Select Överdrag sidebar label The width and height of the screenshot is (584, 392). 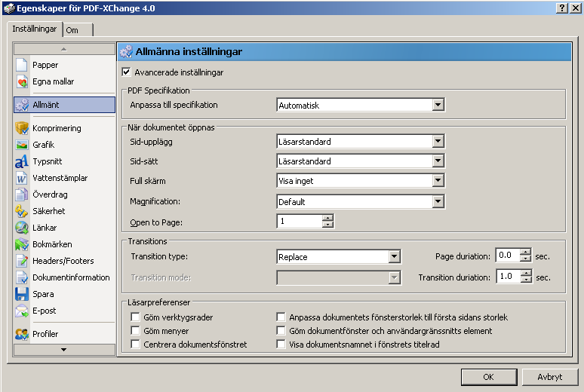click(x=50, y=194)
